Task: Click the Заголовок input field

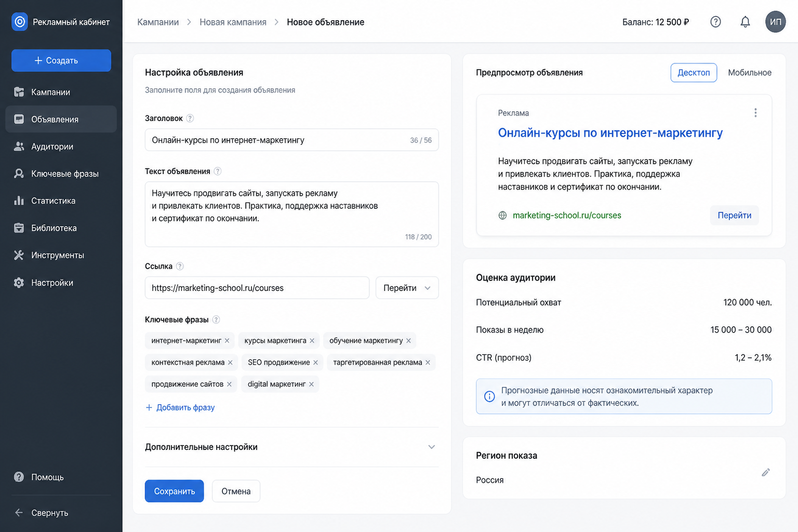Action: [291, 140]
